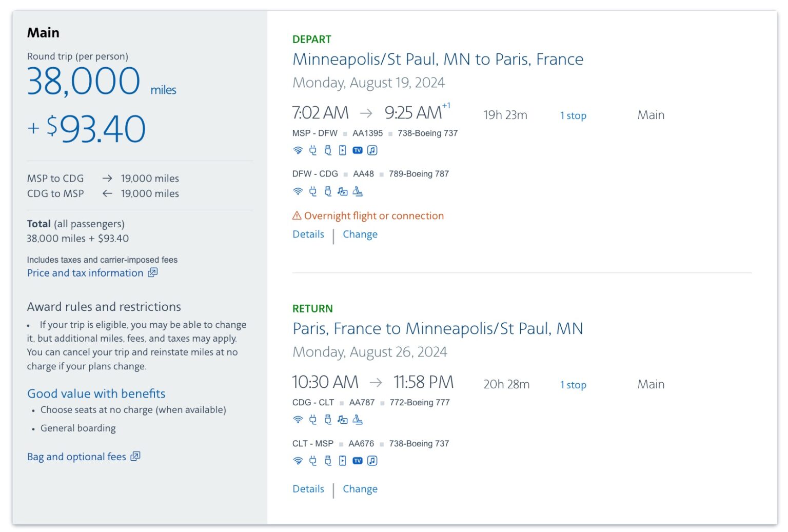
Task: Click the live TV icon for MSP-DFW segment
Action: point(358,150)
